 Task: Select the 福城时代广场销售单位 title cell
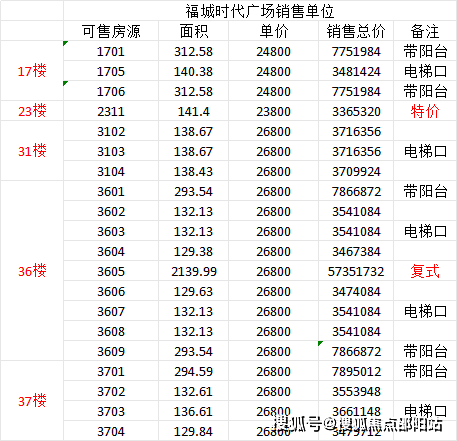[x=260, y=11]
